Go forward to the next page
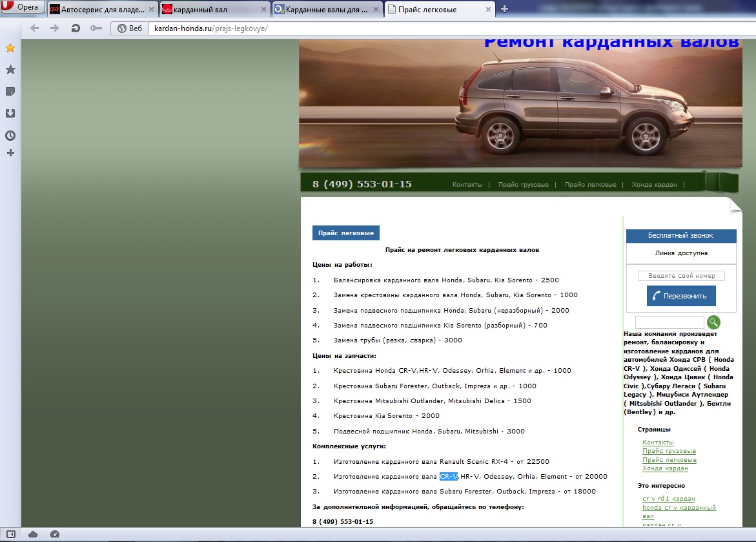Screen dimensions: 756x542 coord(54,28)
